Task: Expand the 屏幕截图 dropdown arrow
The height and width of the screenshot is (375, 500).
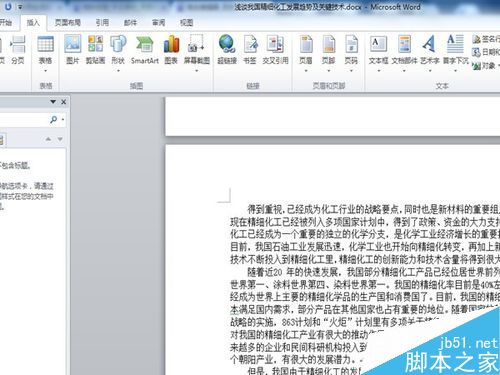Action: coord(197,71)
